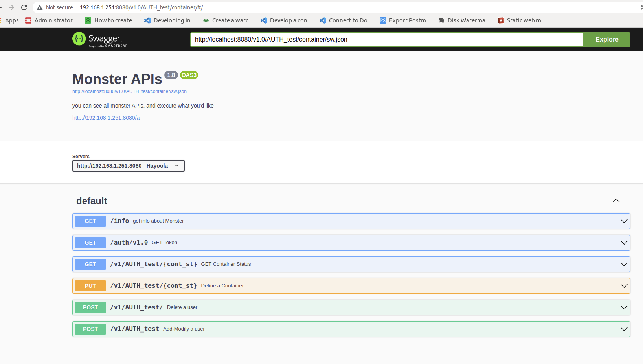643x364 pixels.
Task: Open the Static web mi... bookmark
Action: point(523,20)
